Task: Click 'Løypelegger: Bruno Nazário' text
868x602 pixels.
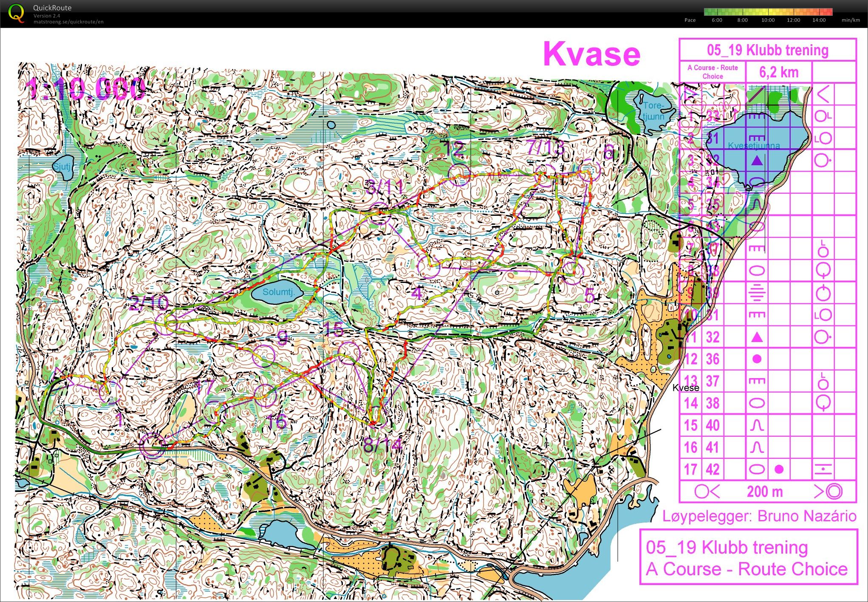Action: [759, 516]
